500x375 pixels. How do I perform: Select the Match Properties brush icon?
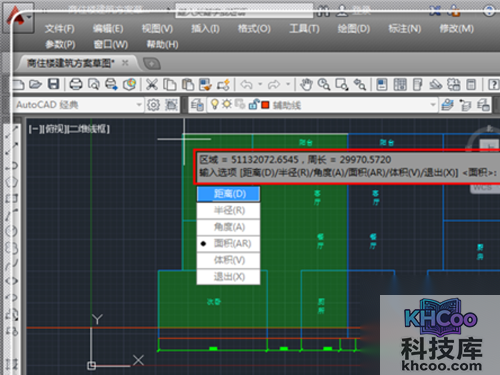tap(205, 84)
